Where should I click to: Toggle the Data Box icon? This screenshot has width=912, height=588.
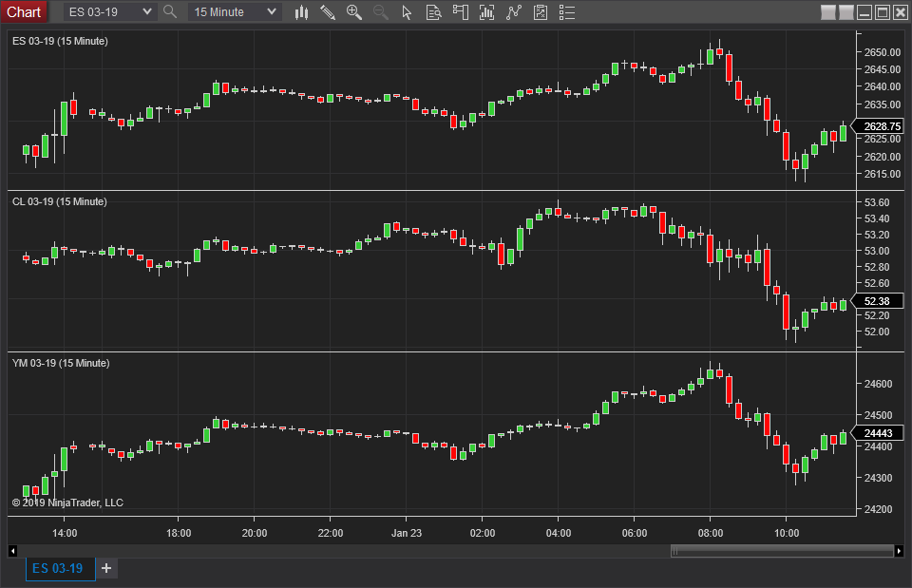point(433,12)
